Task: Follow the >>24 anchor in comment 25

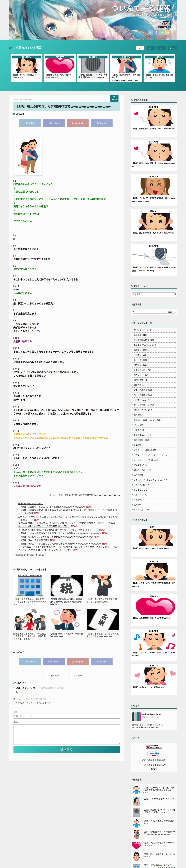Action: pyautogui.click(x=17, y=468)
